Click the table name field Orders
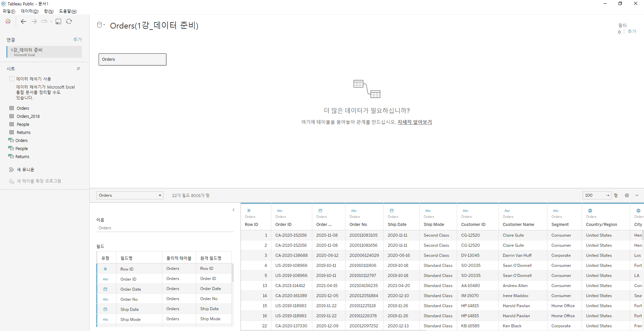Viewport: 644px width, 331px height. pyautogui.click(x=165, y=228)
